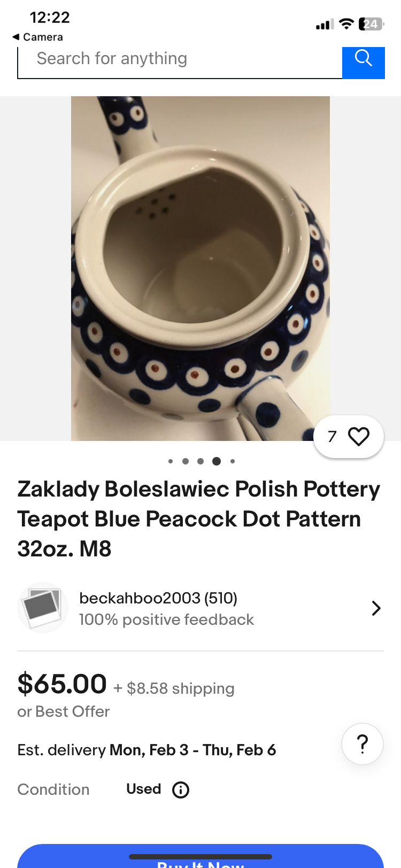
Task: Tap the blue search magnifier button
Action: click(x=364, y=59)
